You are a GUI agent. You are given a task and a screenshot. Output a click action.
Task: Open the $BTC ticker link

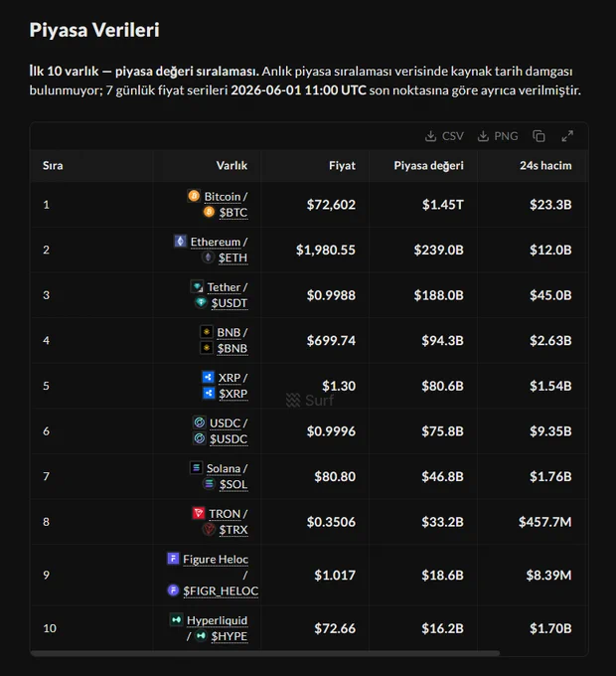233,213
